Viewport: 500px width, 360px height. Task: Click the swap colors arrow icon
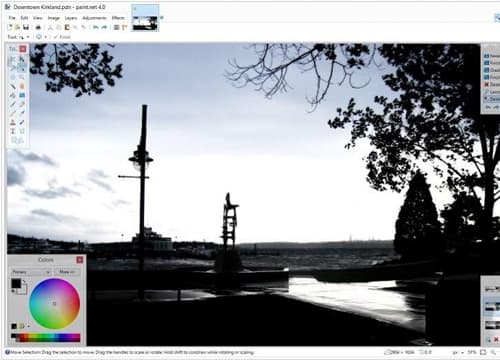click(x=24, y=282)
